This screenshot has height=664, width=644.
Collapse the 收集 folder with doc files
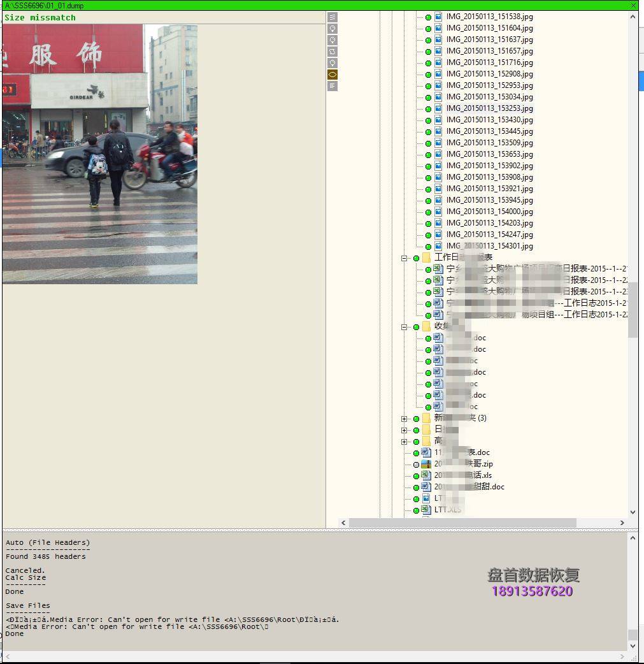[x=404, y=327]
